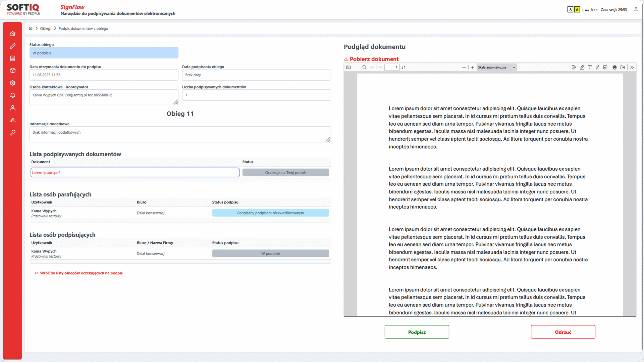Open the Skala automatyczna zoom dropdown
644x362 pixels.
496,67
